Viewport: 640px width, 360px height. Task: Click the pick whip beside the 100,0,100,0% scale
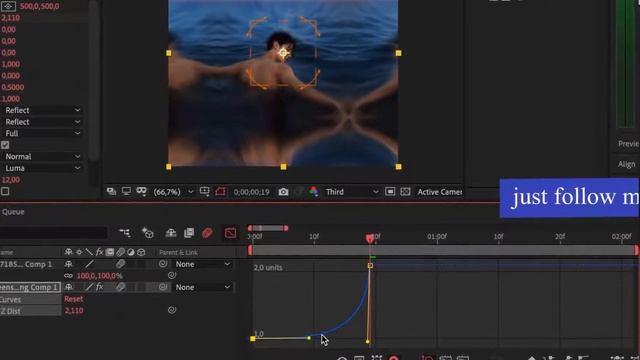pyautogui.click(x=172, y=276)
